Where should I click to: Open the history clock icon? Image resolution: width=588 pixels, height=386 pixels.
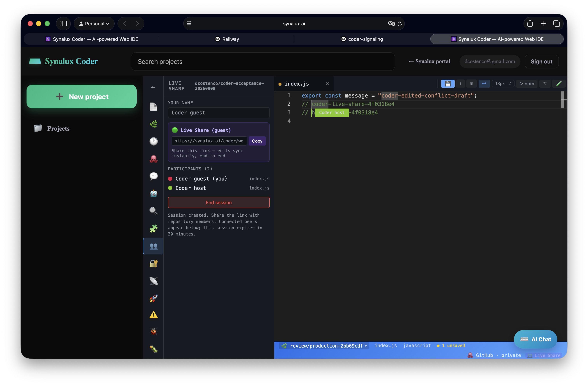pyautogui.click(x=153, y=141)
